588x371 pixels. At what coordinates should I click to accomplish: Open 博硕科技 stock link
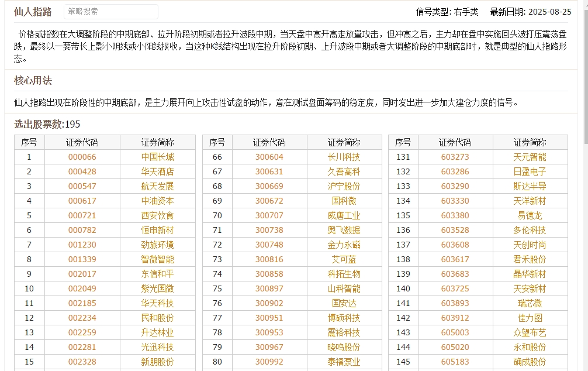click(344, 318)
